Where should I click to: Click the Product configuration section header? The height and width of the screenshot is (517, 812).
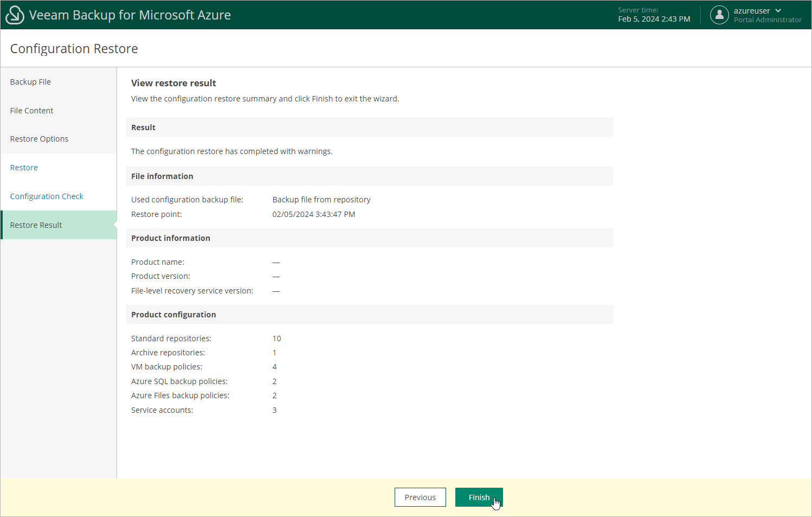pyautogui.click(x=370, y=315)
